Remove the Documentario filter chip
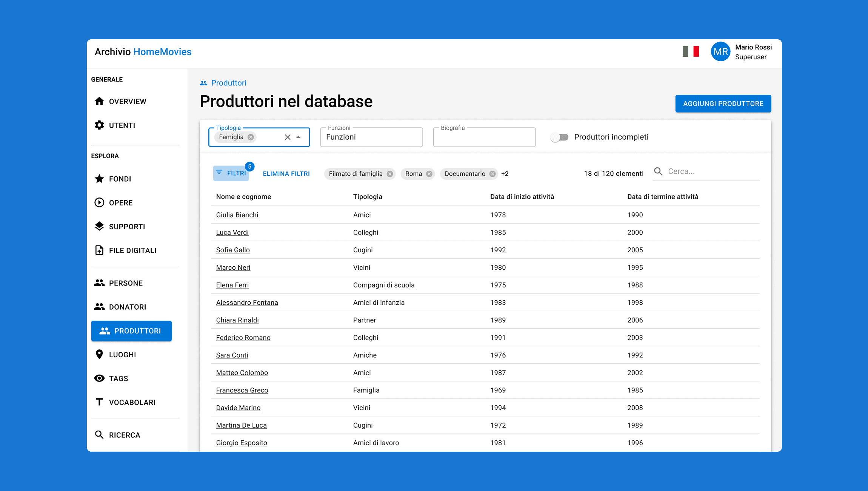 (x=492, y=174)
